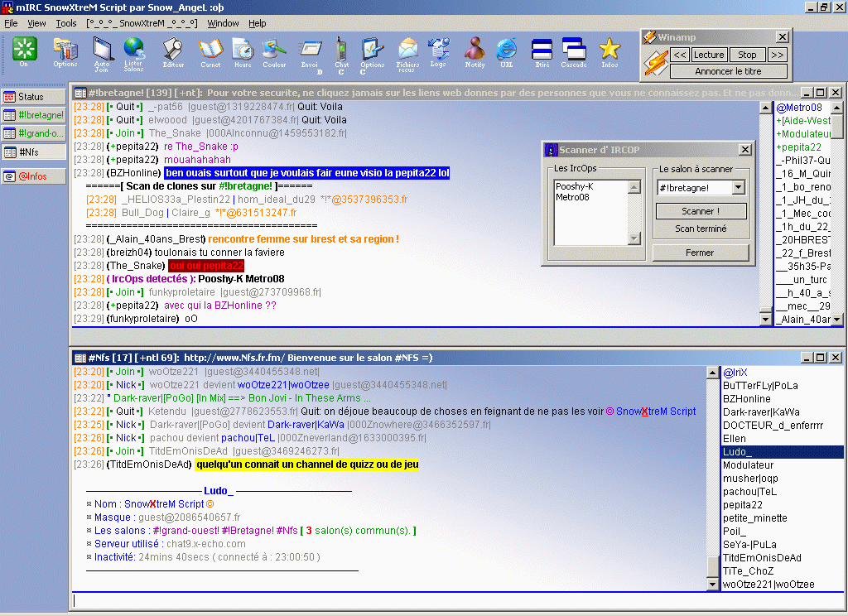848x616 pixels.
Task: Click the #!bretagne! window title icon
Action: [80, 93]
